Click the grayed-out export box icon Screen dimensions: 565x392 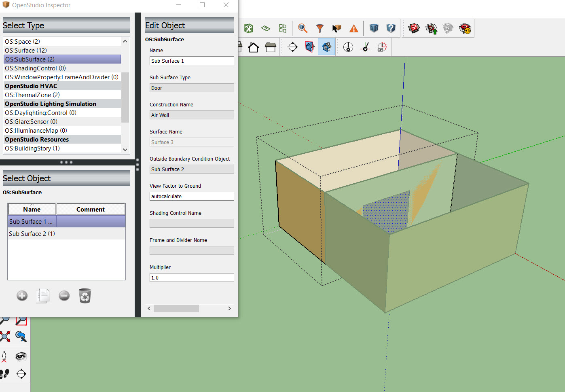(448, 28)
